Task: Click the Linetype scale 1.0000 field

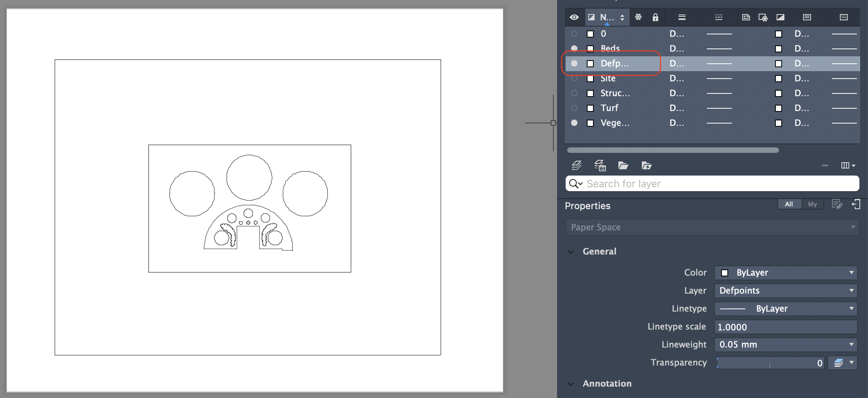Action: pyautogui.click(x=786, y=327)
